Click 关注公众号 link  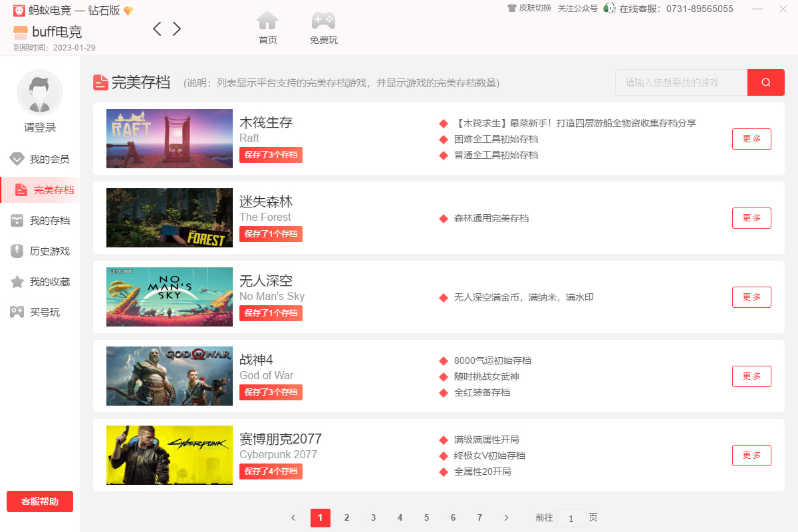(x=577, y=9)
